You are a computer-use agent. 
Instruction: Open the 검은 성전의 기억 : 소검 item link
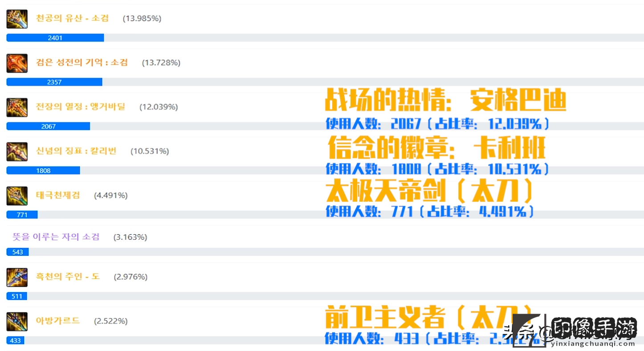82,62
